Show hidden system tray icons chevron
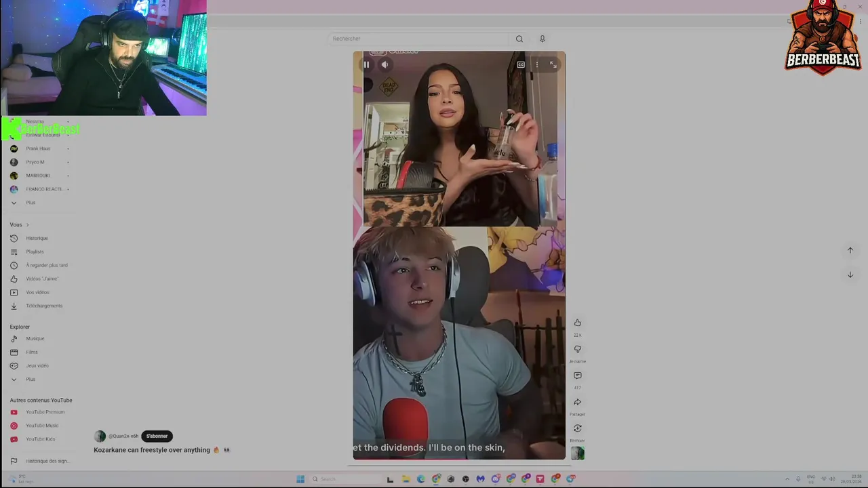 tap(787, 479)
